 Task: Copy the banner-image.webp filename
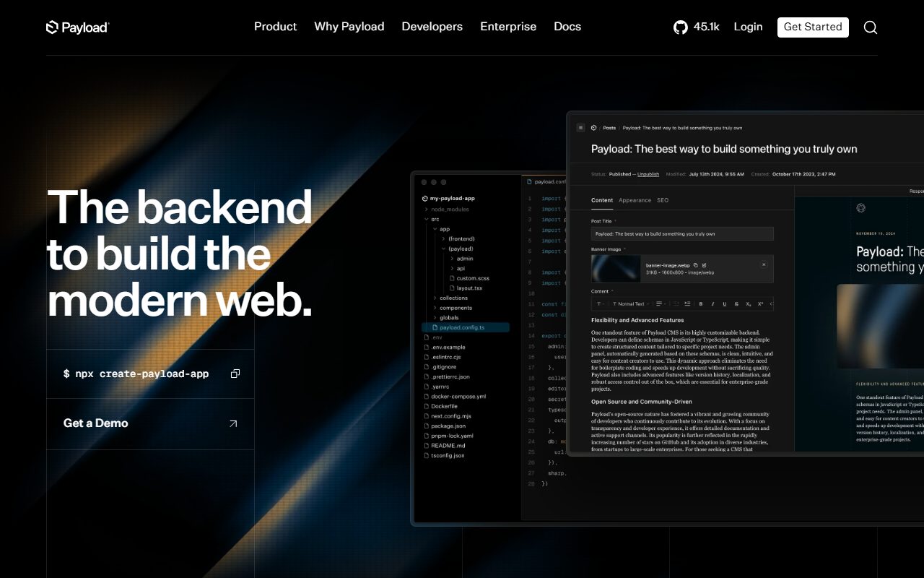click(696, 265)
